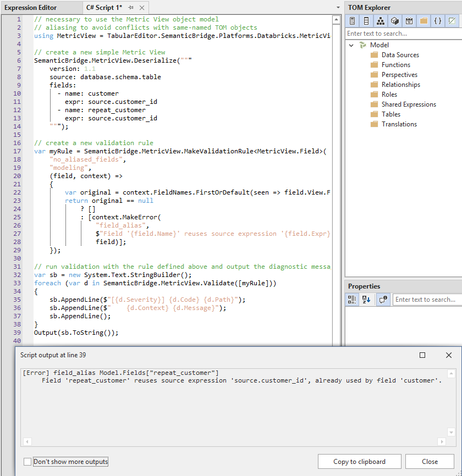Toggle the property description pane icon

(383, 300)
